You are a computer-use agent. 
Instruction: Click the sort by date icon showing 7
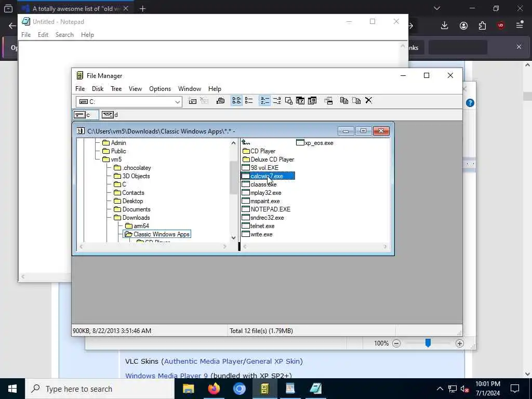[x=300, y=101]
